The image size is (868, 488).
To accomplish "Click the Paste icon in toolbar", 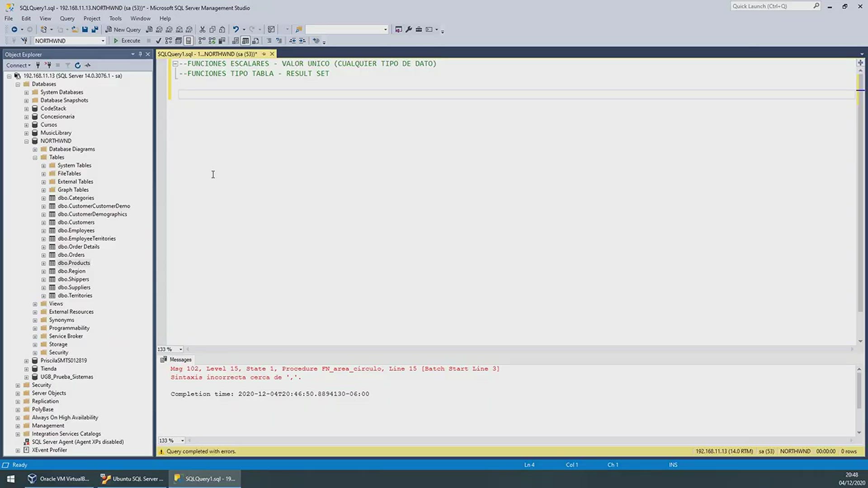I will click(x=222, y=29).
